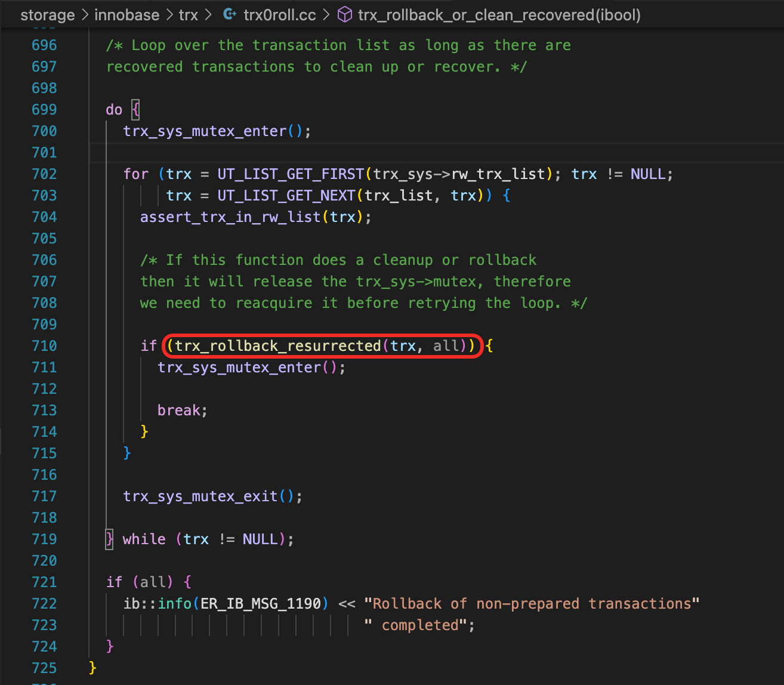Click the C++ file icon in breadcrumb

(x=229, y=14)
